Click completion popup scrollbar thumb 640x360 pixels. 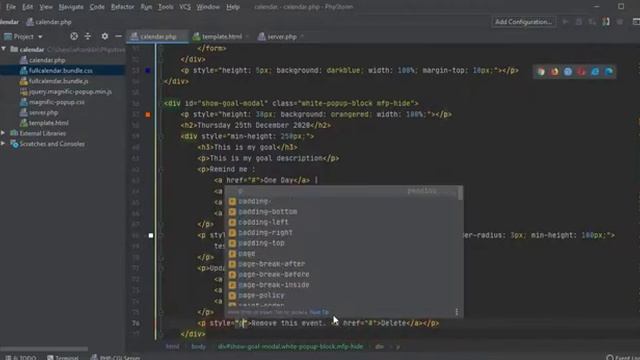coord(460,193)
